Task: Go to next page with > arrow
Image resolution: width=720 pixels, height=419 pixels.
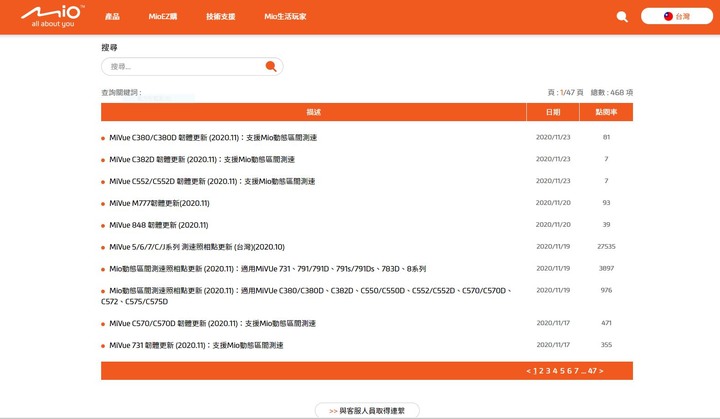Action: [601, 371]
